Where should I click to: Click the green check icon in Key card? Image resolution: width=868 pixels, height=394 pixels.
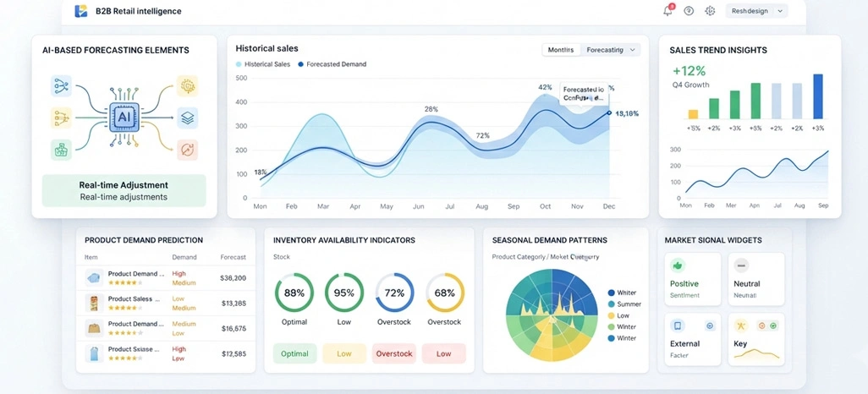click(774, 326)
